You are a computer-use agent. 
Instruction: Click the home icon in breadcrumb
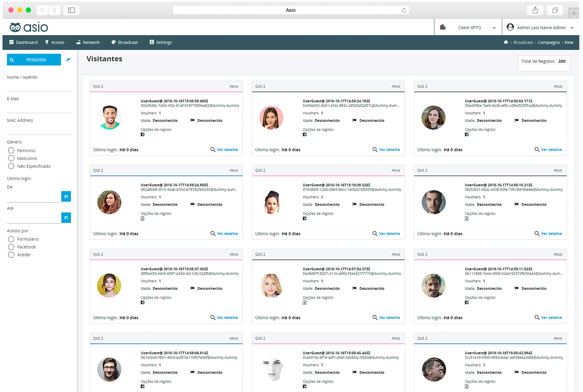point(506,42)
